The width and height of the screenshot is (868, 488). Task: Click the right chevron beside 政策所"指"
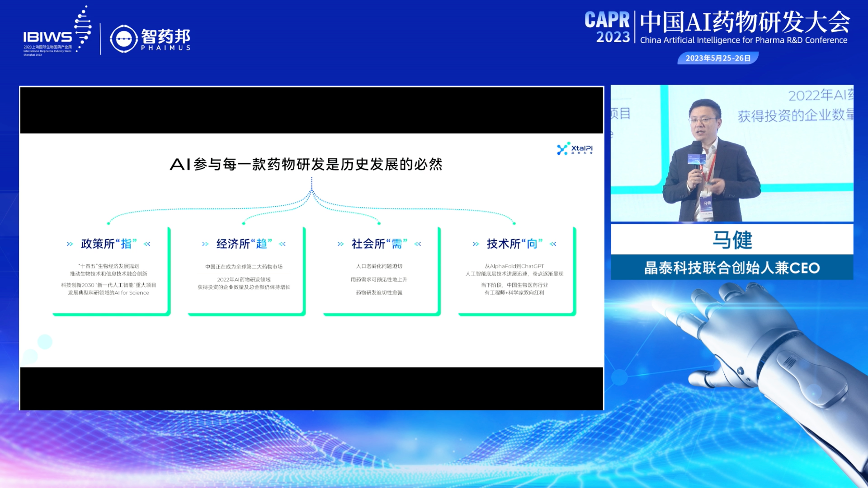click(x=147, y=244)
